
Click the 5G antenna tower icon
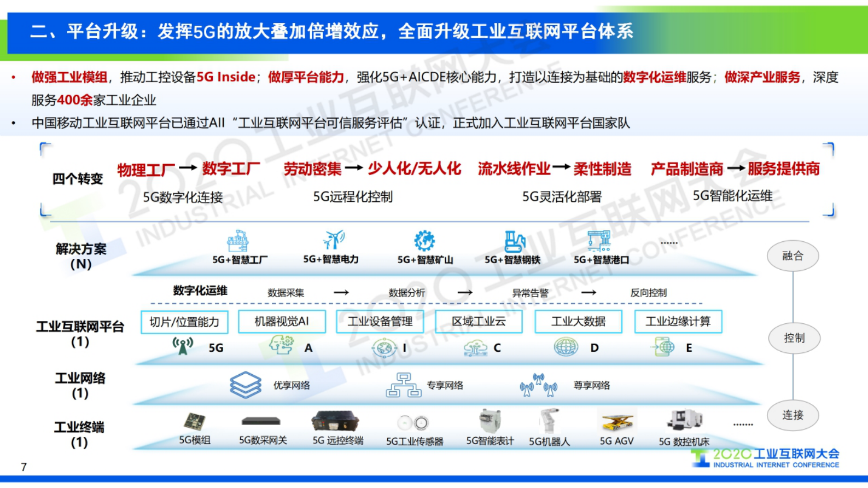(x=183, y=346)
